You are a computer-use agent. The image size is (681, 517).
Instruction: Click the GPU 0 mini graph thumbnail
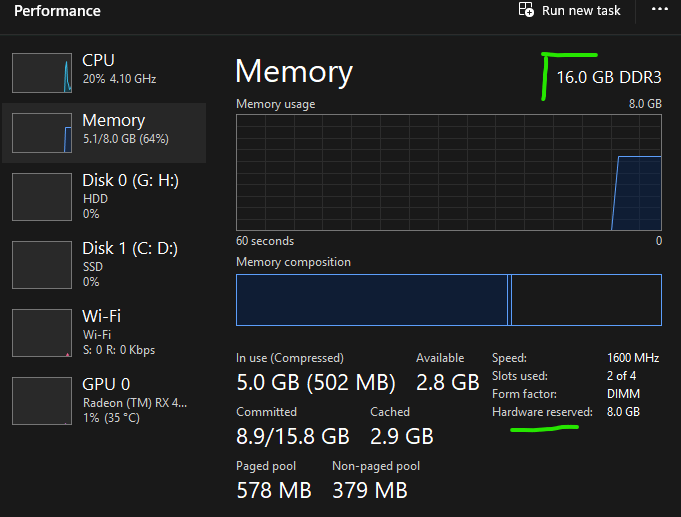(42, 401)
